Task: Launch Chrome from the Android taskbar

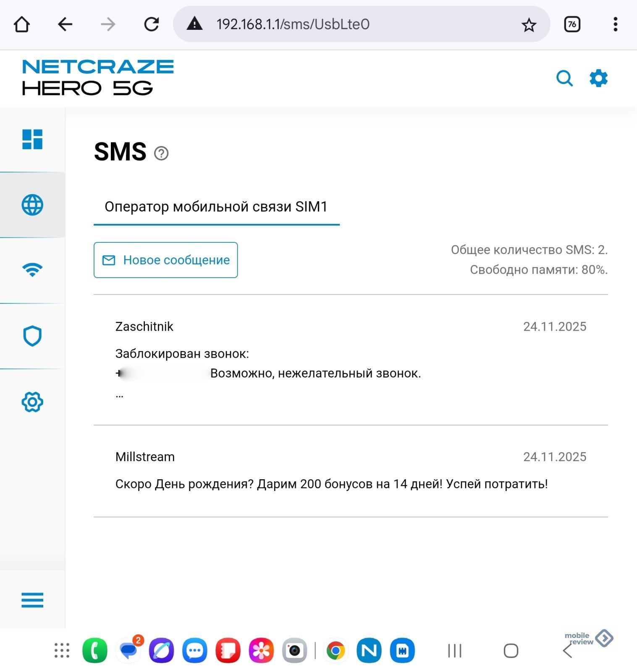Action: click(x=336, y=651)
